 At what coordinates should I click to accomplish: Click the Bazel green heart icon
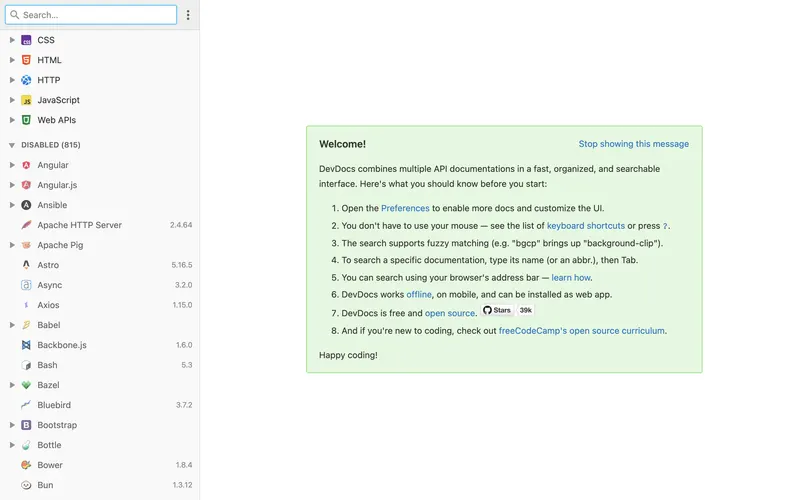[26, 385]
